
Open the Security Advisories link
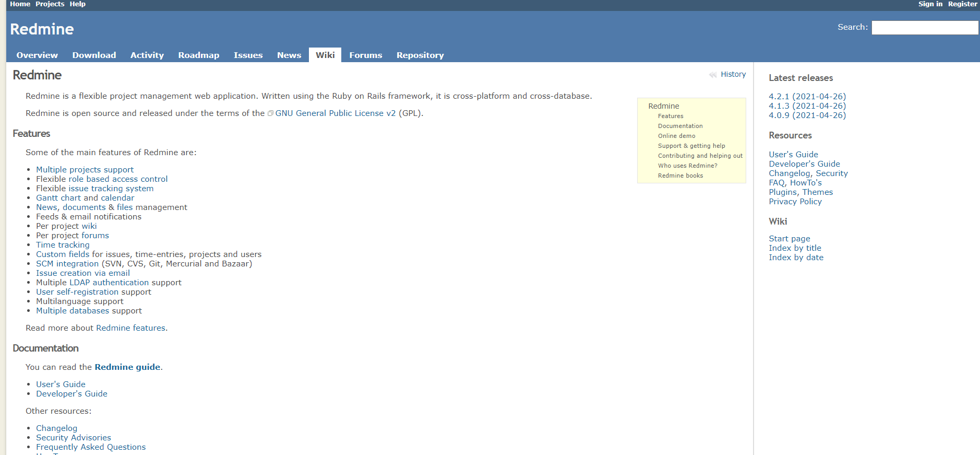(x=74, y=438)
